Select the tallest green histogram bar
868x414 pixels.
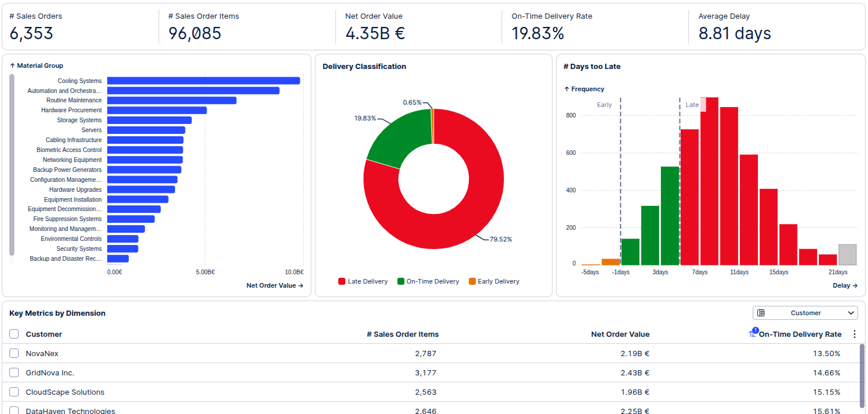pos(670,216)
